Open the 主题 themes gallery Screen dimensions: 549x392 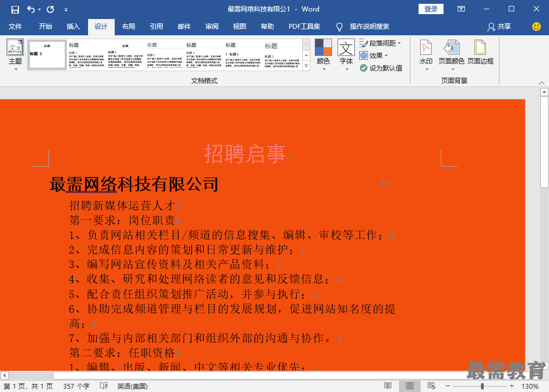pyautogui.click(x=15, y=55)
